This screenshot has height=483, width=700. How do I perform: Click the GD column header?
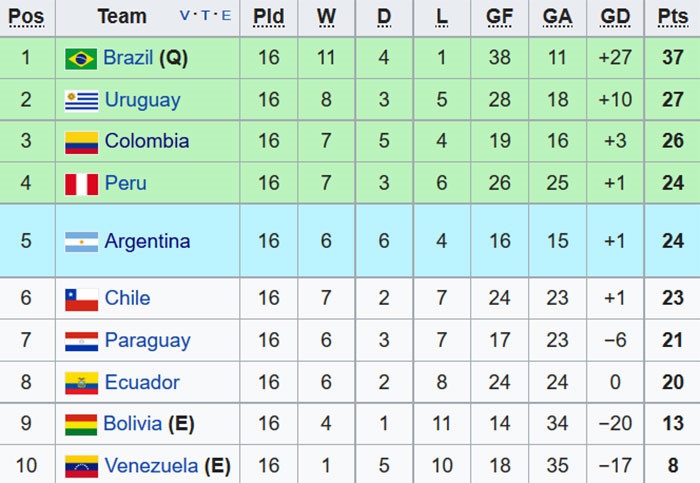[x=615, y=17]
